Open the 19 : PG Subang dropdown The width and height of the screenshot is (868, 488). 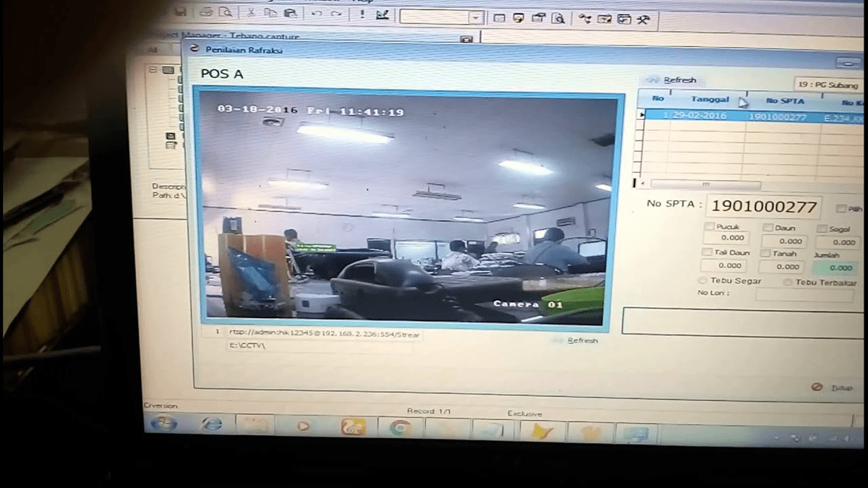(830, 85)
